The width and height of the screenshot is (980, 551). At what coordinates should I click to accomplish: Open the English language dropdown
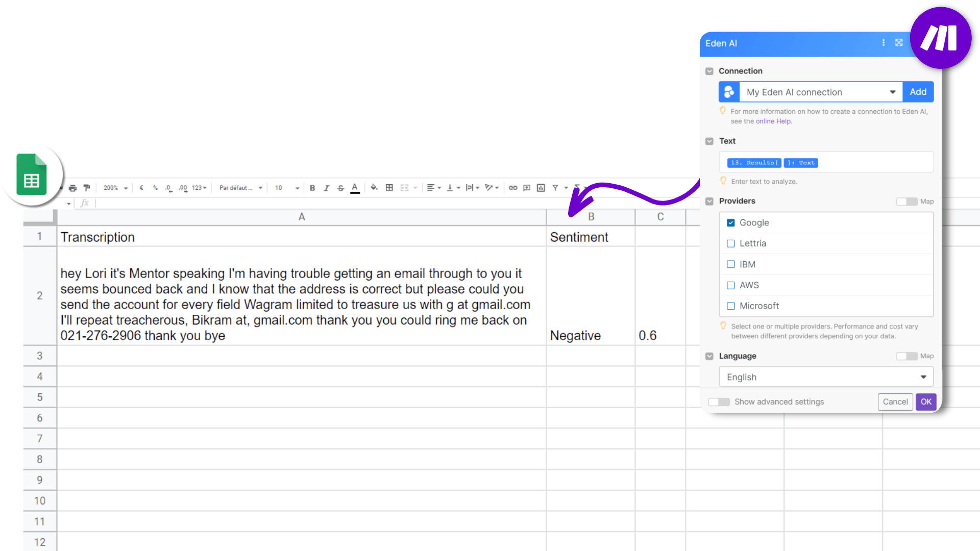(923, 377)
